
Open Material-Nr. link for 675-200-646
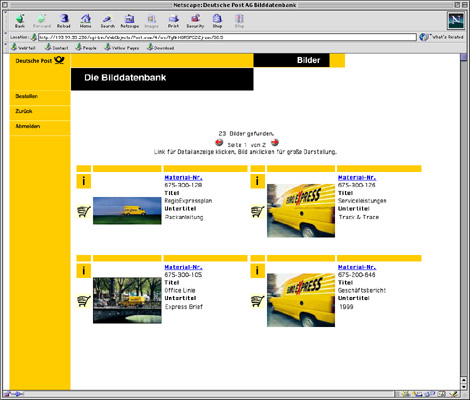coord(357,267)
